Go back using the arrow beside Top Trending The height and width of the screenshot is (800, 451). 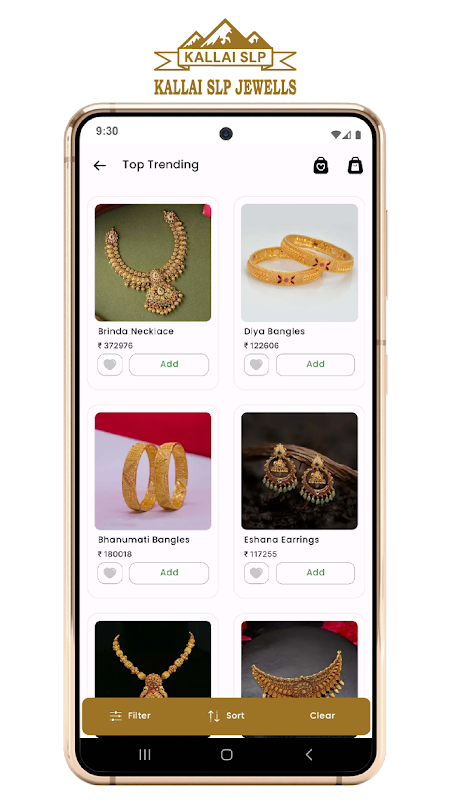[x=99, y=165]
